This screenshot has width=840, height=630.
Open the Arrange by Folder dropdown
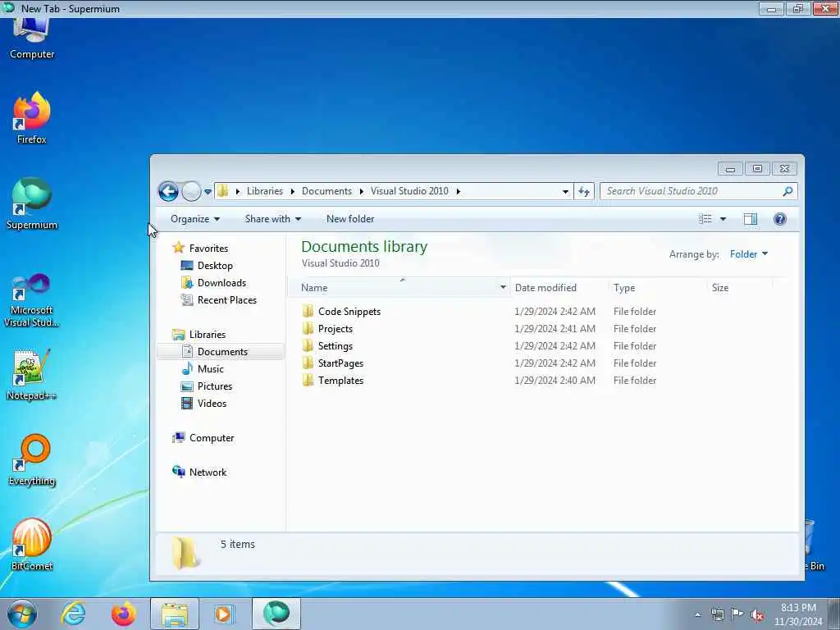pyautogui.click(x=748, y=254)
